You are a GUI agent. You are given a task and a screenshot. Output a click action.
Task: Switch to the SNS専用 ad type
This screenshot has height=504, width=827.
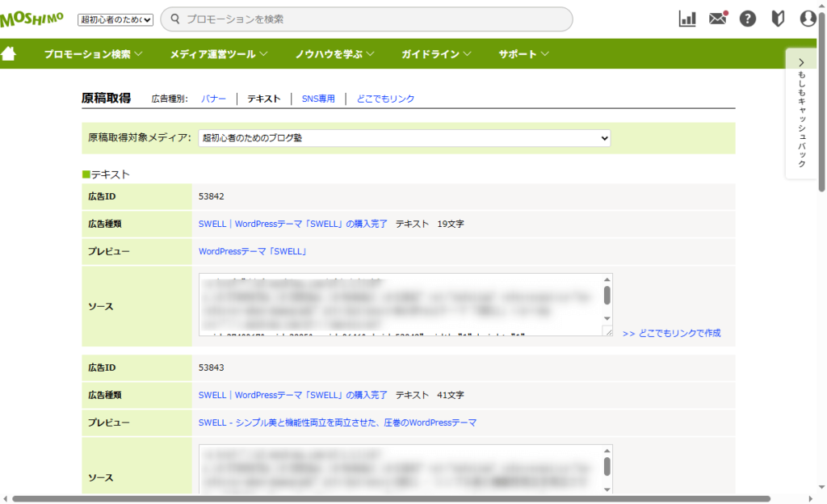tap(318, 99)
